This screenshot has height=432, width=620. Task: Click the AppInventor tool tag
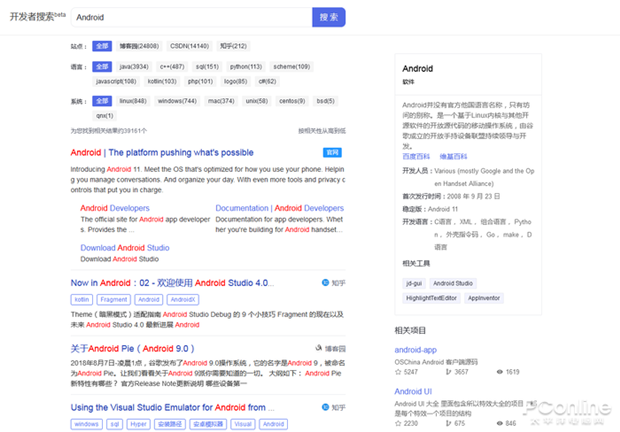(484, 298)
